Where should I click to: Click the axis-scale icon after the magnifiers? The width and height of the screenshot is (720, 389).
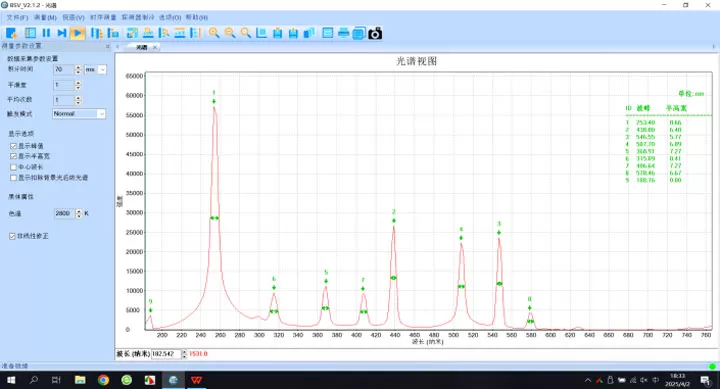click(261, 33)
